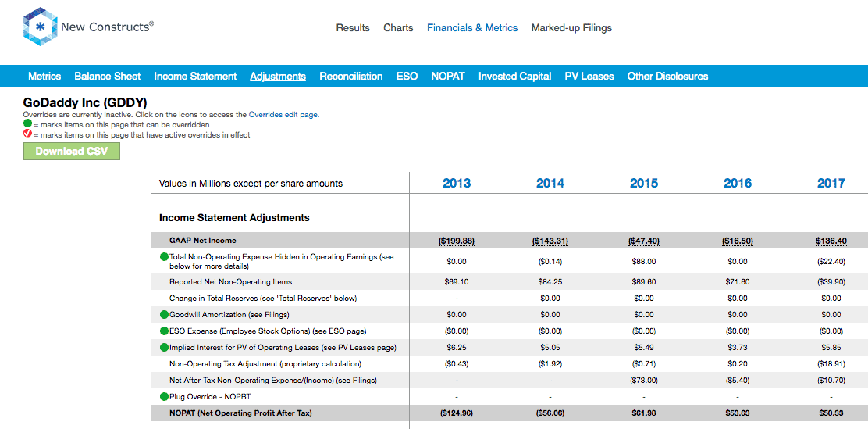This screenshot has height=429, width=868.
Task: Click the Non-Operating Tax Adjustment row label
Action: click(x=265, y=363)
